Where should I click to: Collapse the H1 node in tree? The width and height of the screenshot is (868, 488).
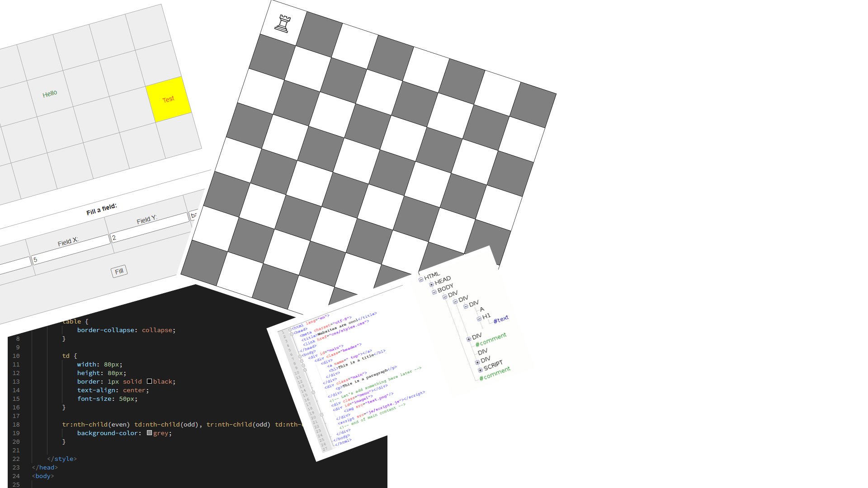(x=479, y=319)
